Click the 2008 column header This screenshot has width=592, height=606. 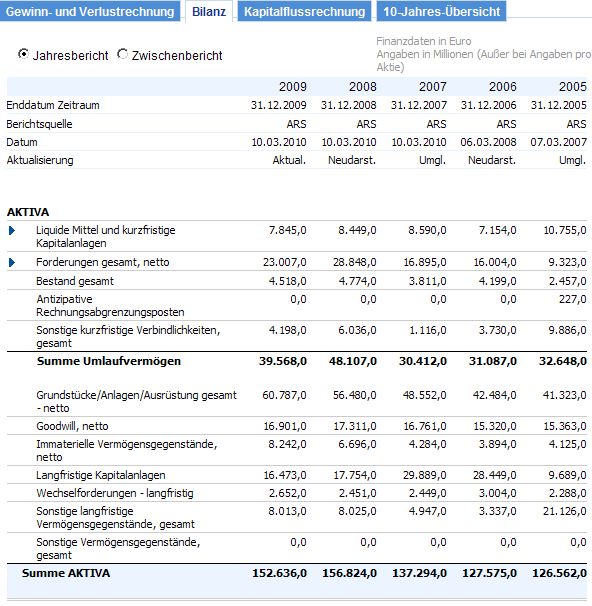coord(362,87)
